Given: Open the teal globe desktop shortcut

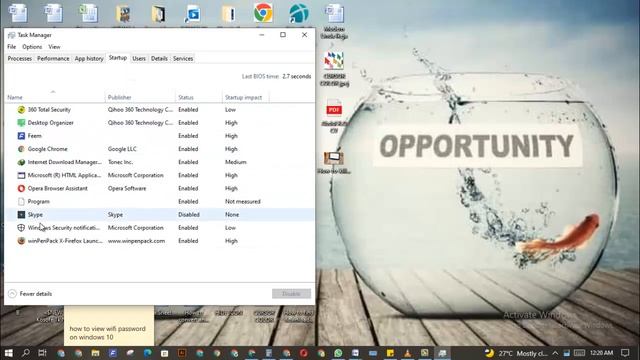Looking at the screenshot, I should click(299, 13).
